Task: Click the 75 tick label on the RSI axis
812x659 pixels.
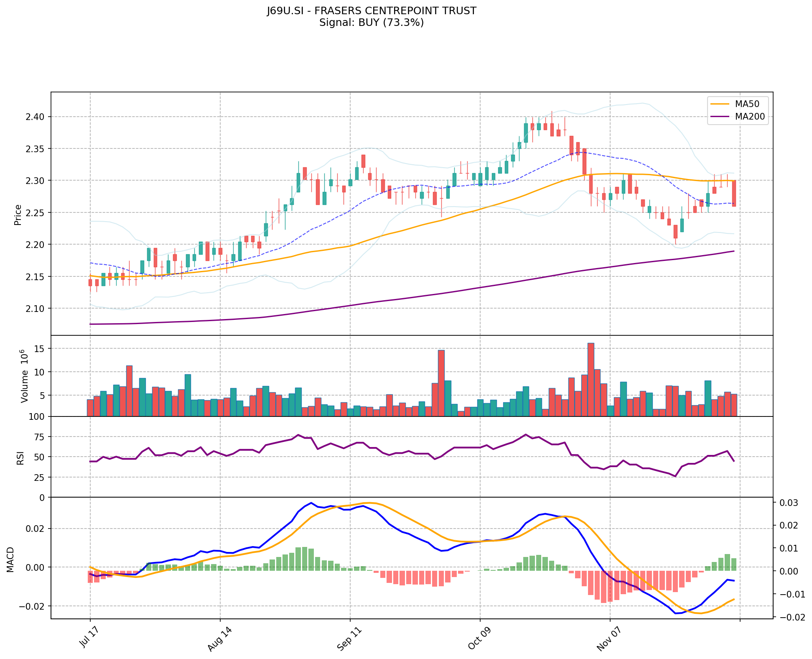Action: pos(39,437)
